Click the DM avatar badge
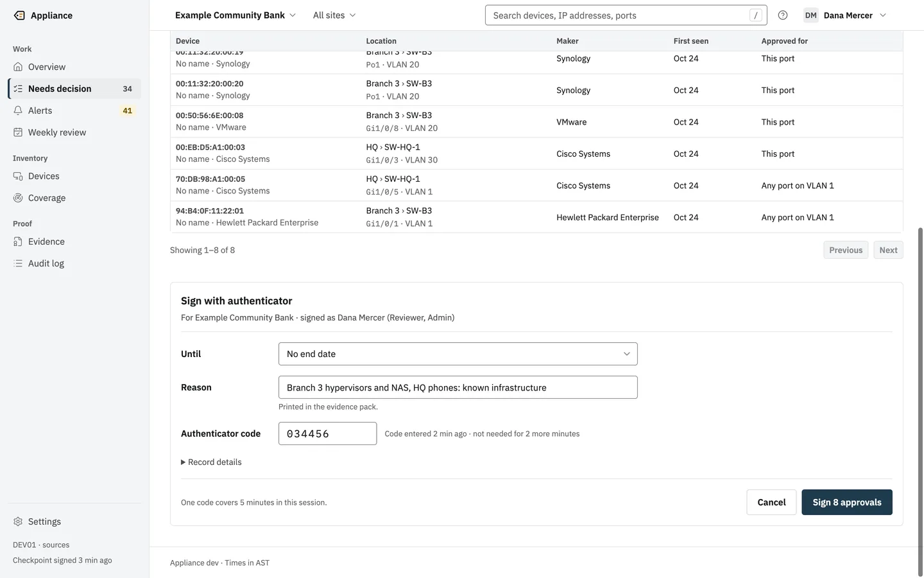The height and width of the screenshot is (578, 924). click(811, 15)
